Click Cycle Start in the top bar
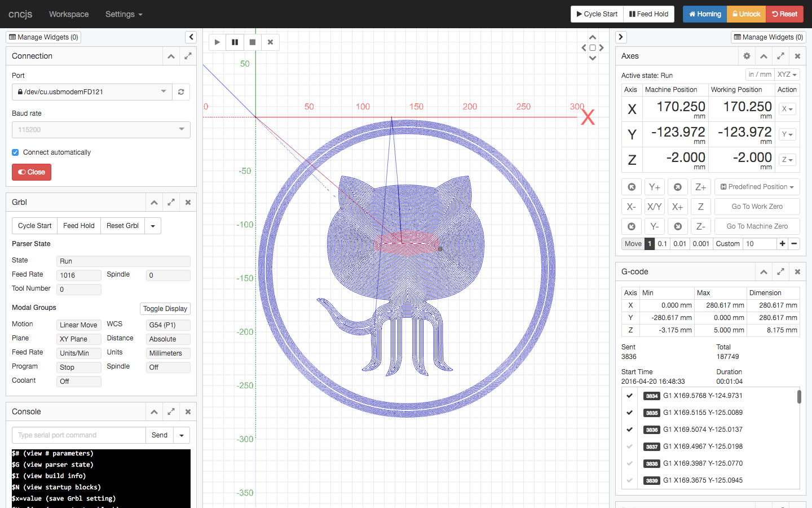 click(x=597, y=14)
